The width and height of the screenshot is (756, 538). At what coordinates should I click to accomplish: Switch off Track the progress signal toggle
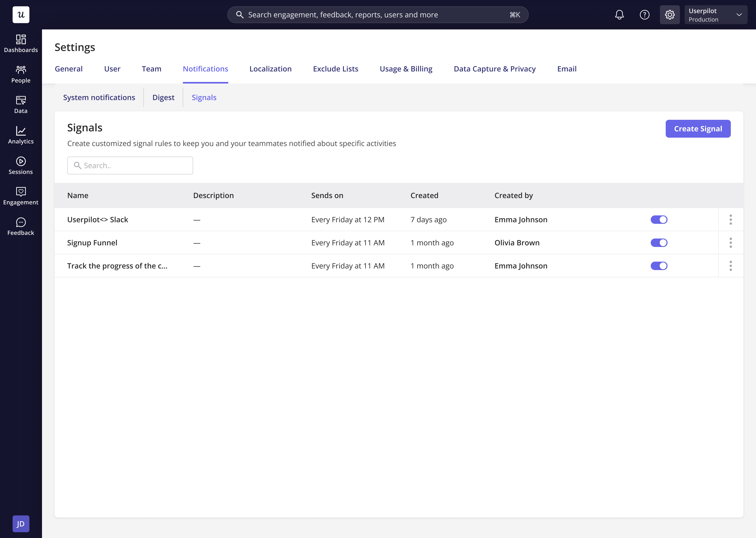pos(659,266)
